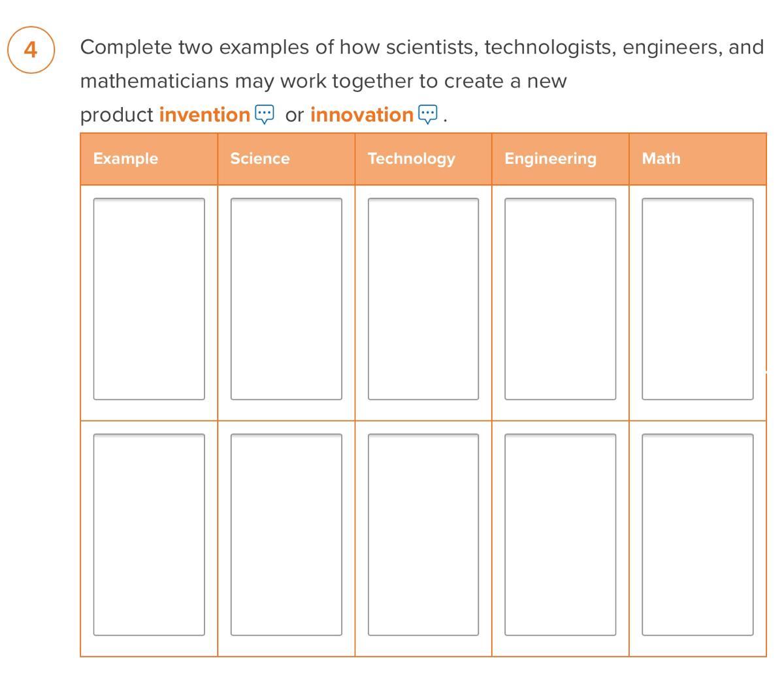
Task: Click first row Science text box
Action: pyautogui.click(x=286, y=299)
